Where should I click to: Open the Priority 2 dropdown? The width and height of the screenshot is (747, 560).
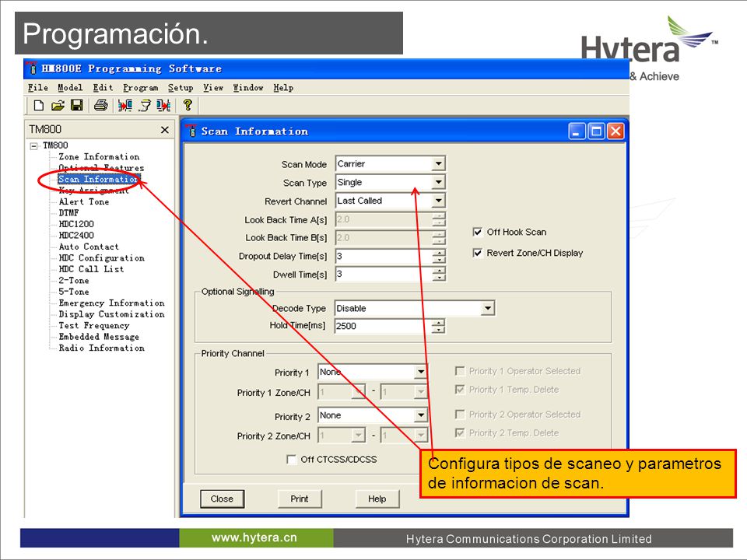click(x=421, y=415)
